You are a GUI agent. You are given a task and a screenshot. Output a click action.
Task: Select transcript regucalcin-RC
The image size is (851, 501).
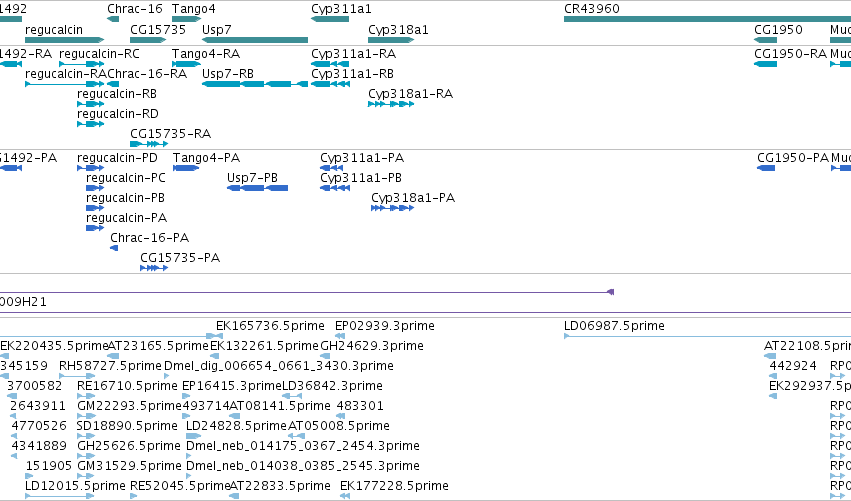pyautogui.click(x=99, y=54)
